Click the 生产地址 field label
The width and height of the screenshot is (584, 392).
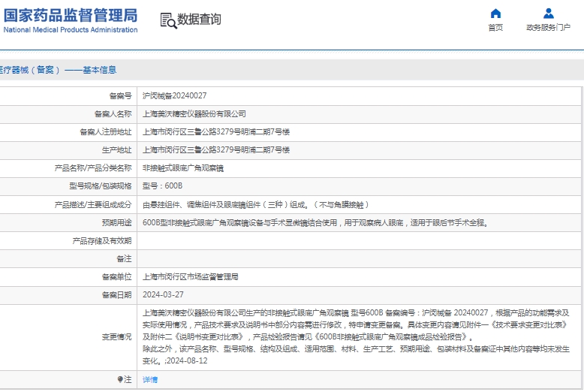pyautogui.click(x=116, y=149)
